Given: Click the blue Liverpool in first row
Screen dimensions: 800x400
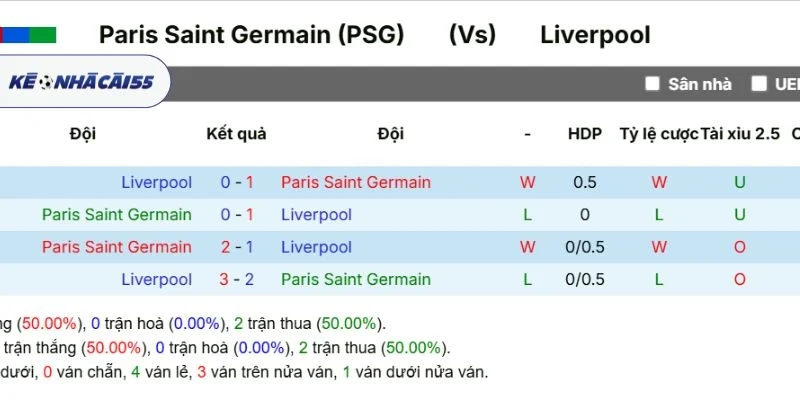Looking at the screenshot, I should 156,182.
